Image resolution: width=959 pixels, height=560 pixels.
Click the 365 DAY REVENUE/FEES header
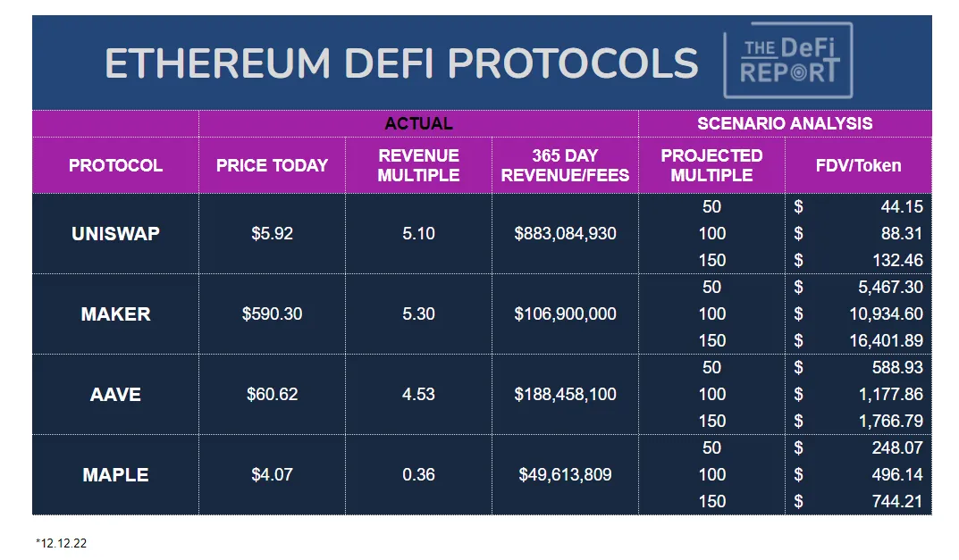click(565, 165)
